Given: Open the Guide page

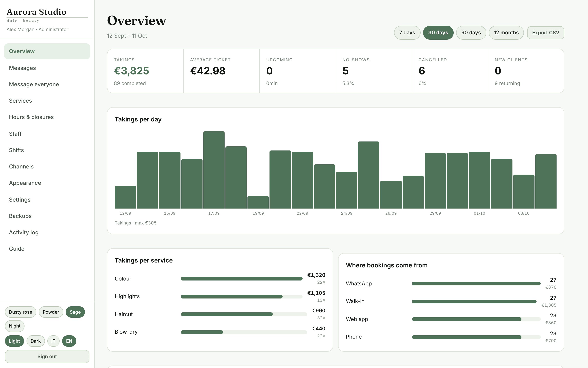Looking at the screenshot, I should point(47,248).
